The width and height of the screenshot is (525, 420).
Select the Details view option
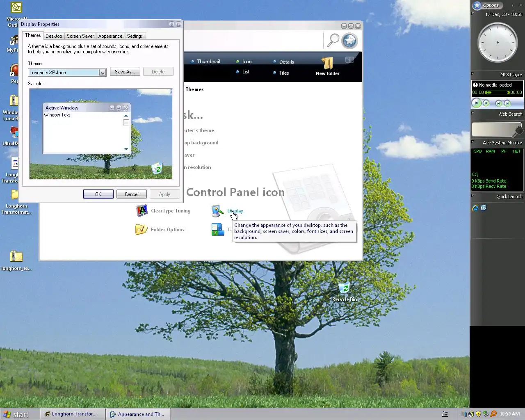(x=283, y=62)
